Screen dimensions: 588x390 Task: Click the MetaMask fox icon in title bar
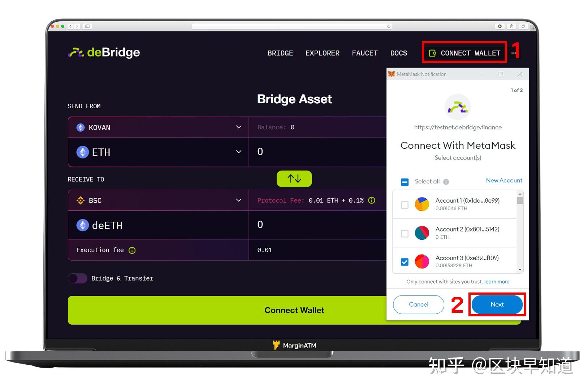pyautogui.click(x=392, y=74)
